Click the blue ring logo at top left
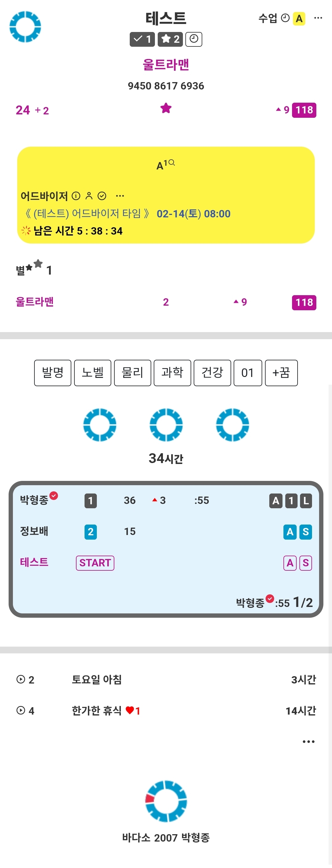The height and width of the screenshot is (868, 332). coord(25,27)
